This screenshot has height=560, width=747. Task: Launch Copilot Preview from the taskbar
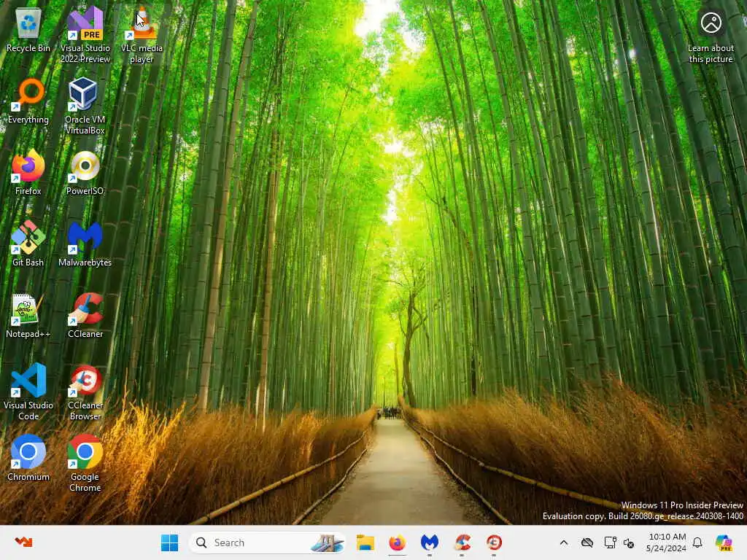pos(724,542)
